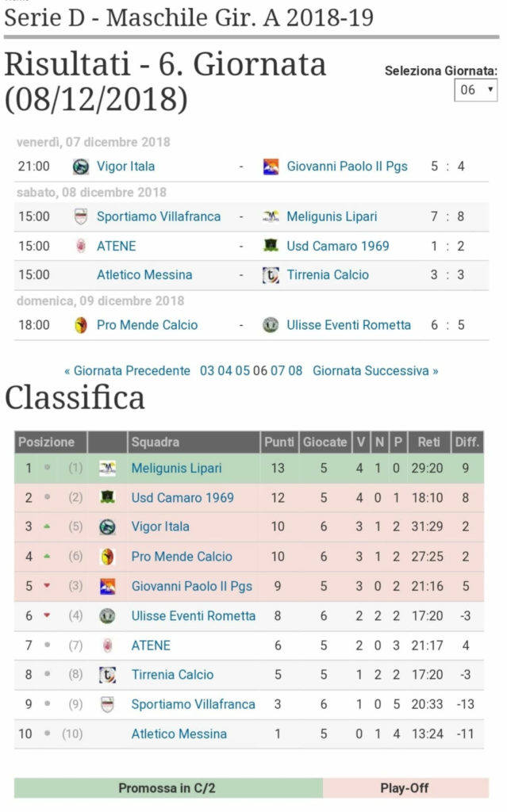Image resolution: width=507 pixels, height=812 pixels.
Task: Open matchday 05 from pagination
Action: pos(242,371)
